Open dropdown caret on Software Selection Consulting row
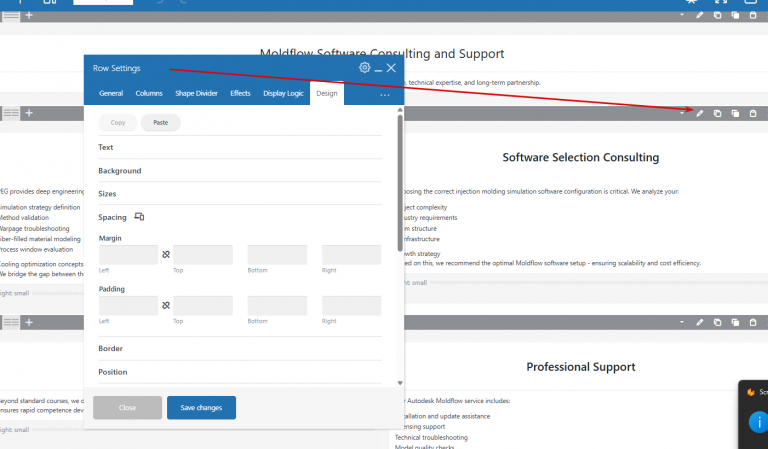 click(x=682, y=113)
